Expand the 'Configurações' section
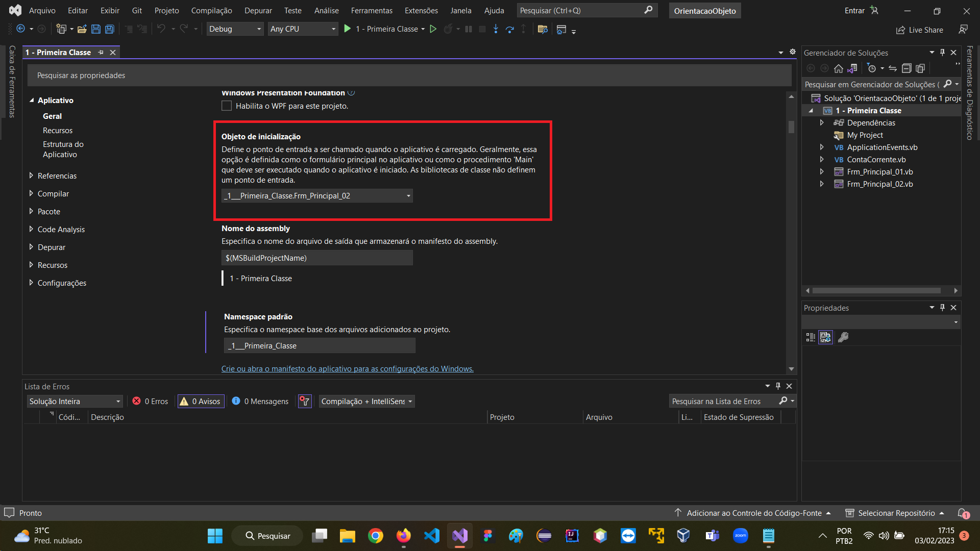980x551 pixels. [x=31, y=283]
